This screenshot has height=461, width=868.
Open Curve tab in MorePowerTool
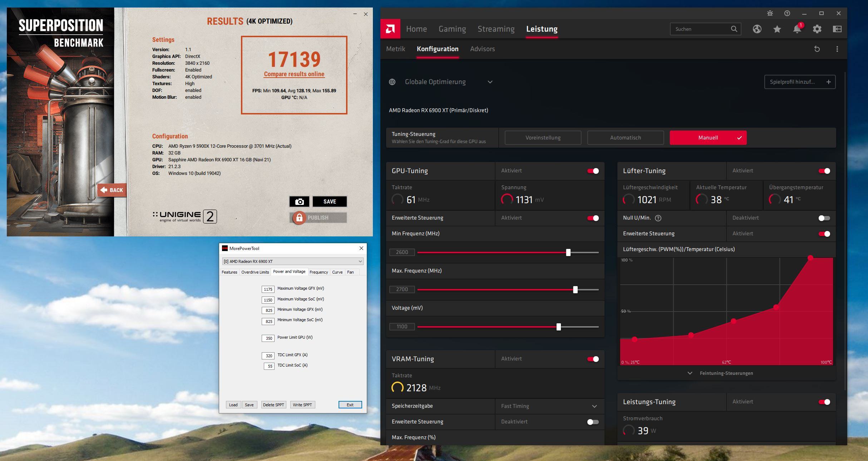pyautogui.click(x=337, y=272)
